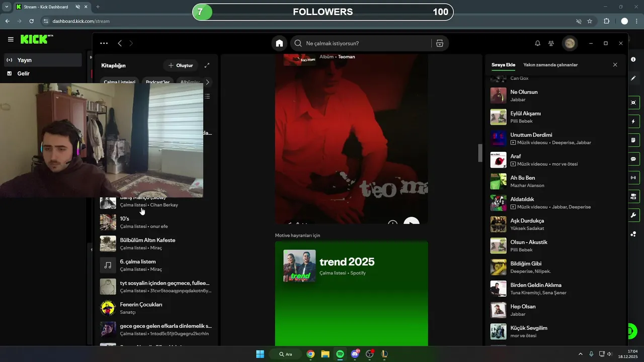Filter library by Albümler chip

(190, 82)
